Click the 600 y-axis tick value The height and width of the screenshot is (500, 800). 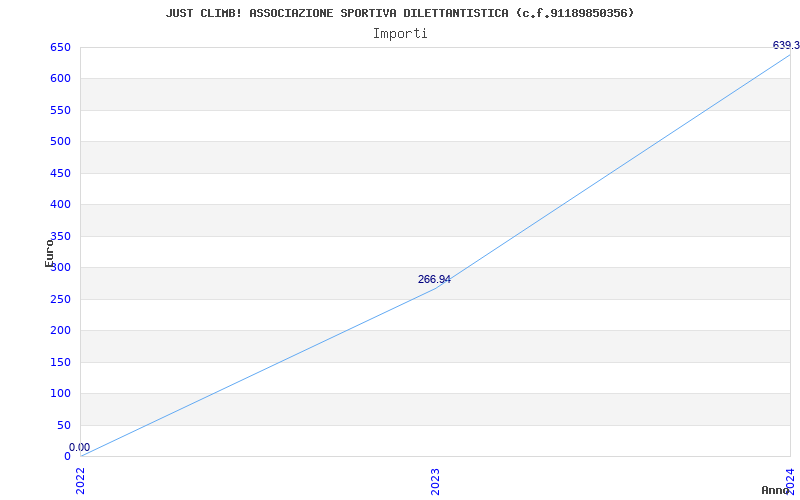click(60, 79)
